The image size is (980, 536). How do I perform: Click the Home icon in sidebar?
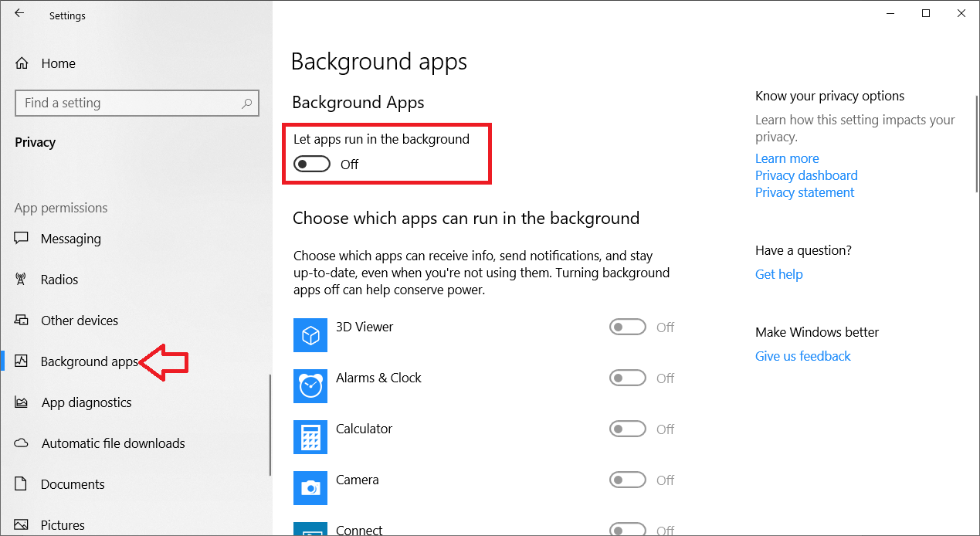[22, 63]
